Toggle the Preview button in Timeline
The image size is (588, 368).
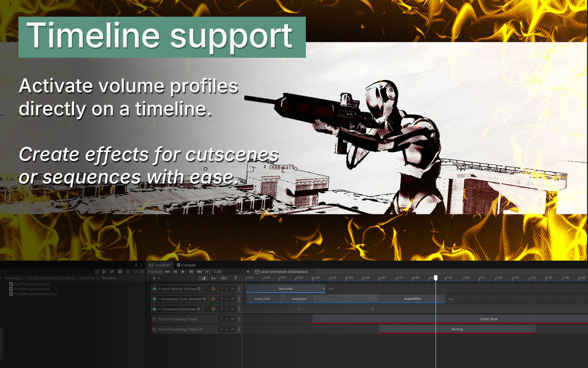point(154,272)
